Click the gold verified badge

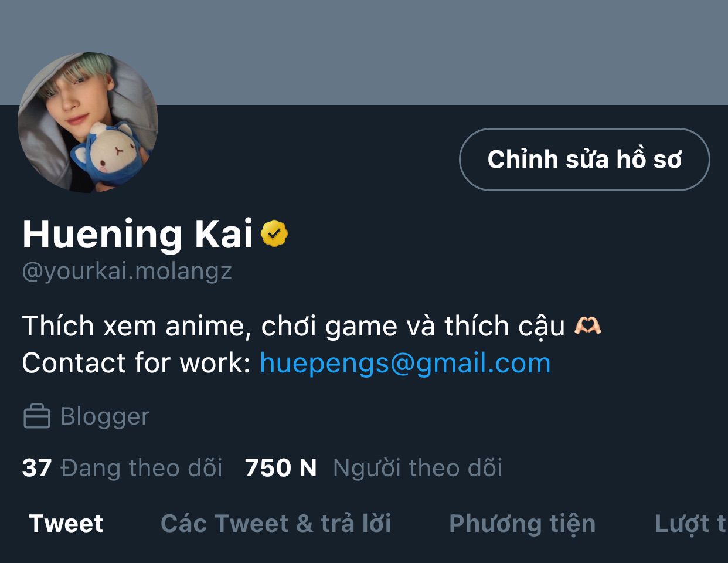[x=274, y=233]
